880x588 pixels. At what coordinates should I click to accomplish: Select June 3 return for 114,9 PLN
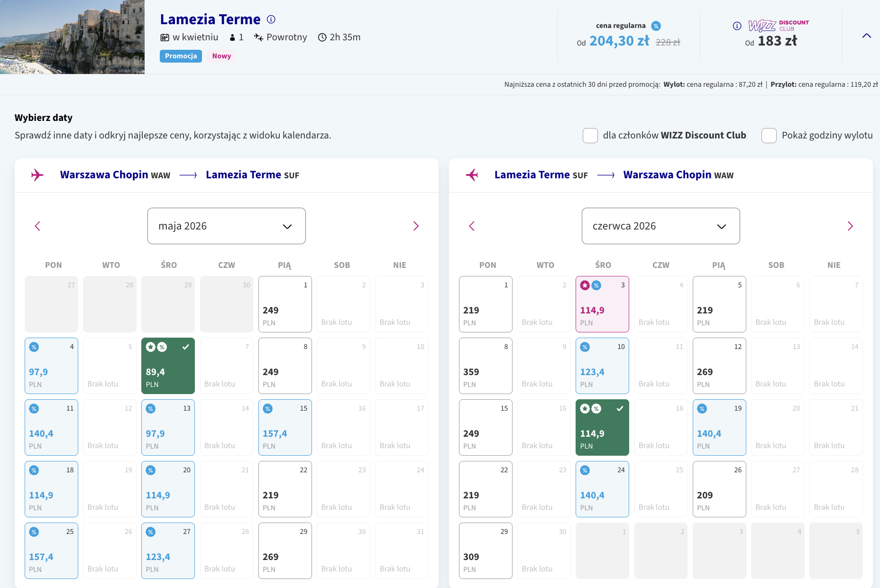pos(602,304)
